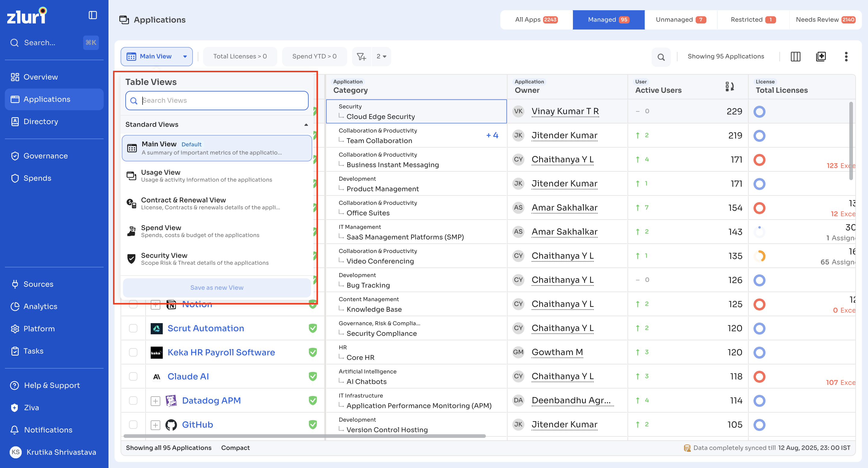
Task: Click Save as new View button
Action: click(217, 288)
